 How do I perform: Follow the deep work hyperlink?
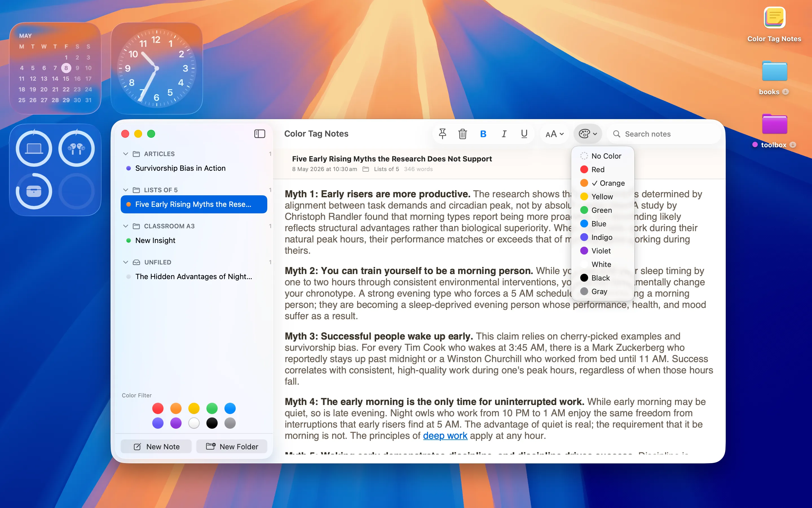(445, 435)
